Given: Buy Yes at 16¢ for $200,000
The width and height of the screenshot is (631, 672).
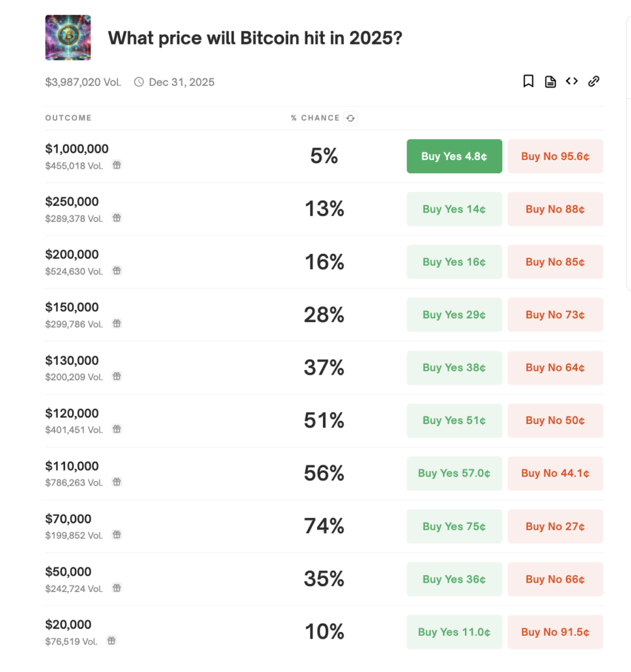Looking at the screenshot, I should tap(454, 261).
